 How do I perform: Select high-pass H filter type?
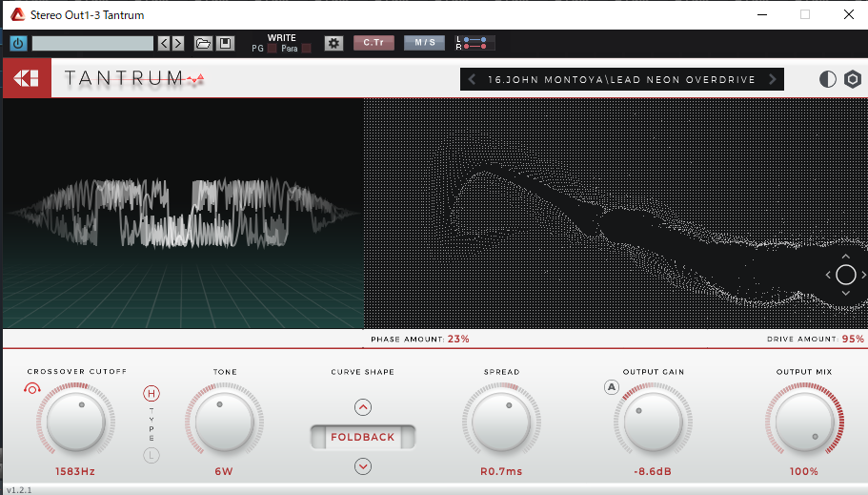(x=151, y=394)
